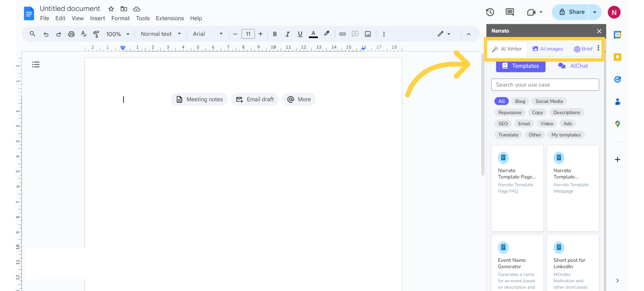The width and height of the screenshot is (644, 291).
Task: Click the Share button
Action: [572, 12]
